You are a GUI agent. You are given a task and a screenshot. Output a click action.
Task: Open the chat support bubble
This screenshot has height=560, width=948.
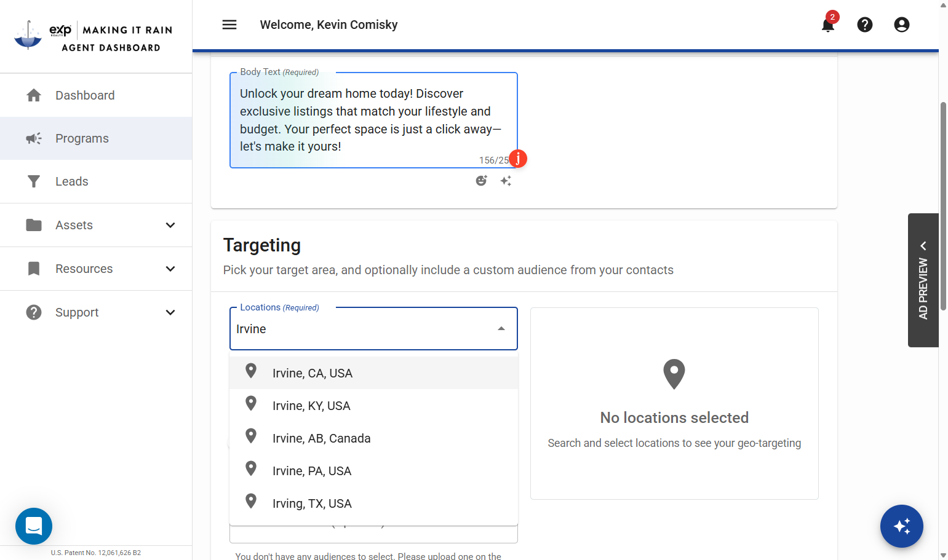tap(34, 526)
